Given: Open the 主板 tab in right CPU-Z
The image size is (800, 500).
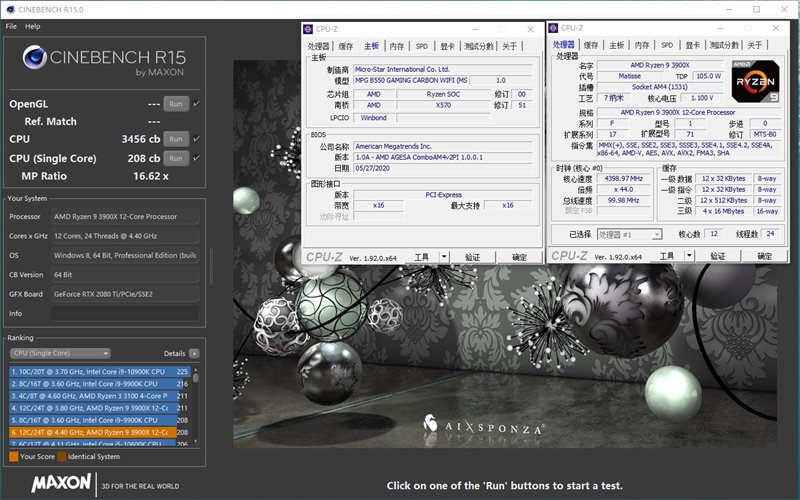Looking at the screenshot, I should [x=616, y=45].
